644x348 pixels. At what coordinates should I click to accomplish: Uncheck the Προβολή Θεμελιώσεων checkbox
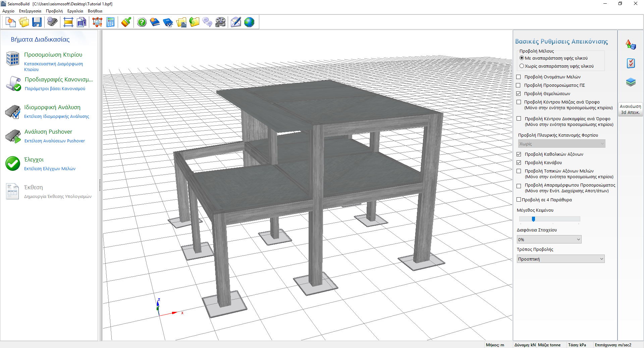519,94
